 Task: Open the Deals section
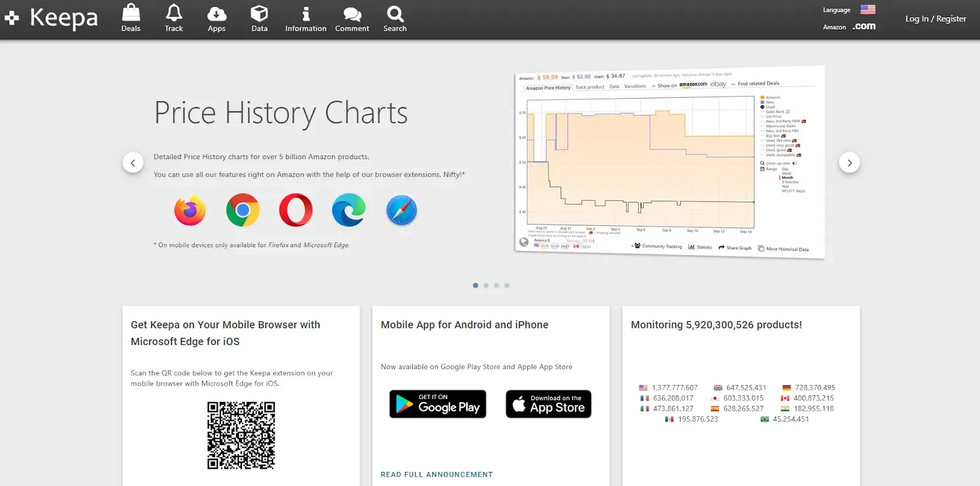point(131,18)
